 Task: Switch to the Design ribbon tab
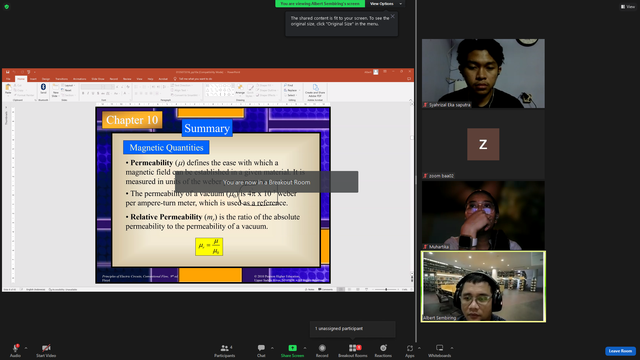tap(46, 79)
